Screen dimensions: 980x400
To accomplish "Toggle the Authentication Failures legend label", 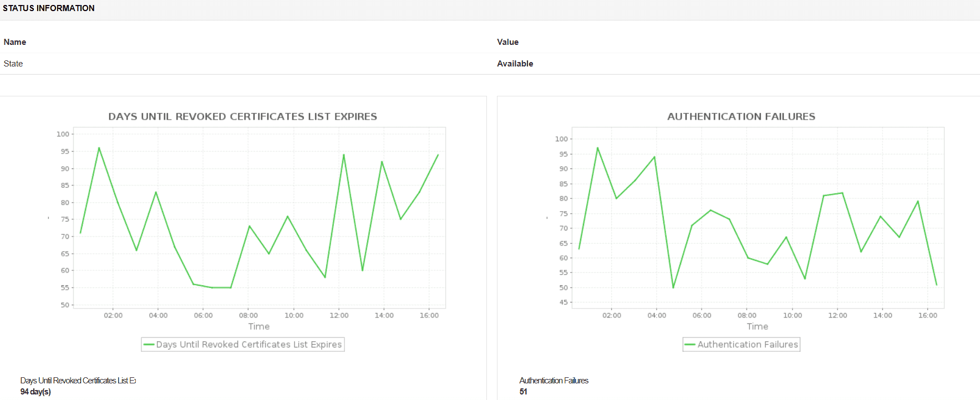I will click(748, 345).
